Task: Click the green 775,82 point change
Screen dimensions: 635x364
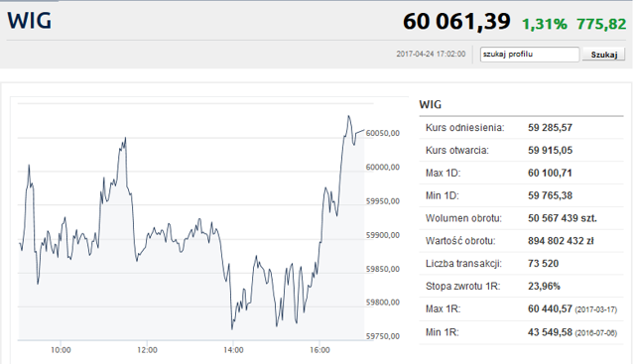Action: [601, 24]
